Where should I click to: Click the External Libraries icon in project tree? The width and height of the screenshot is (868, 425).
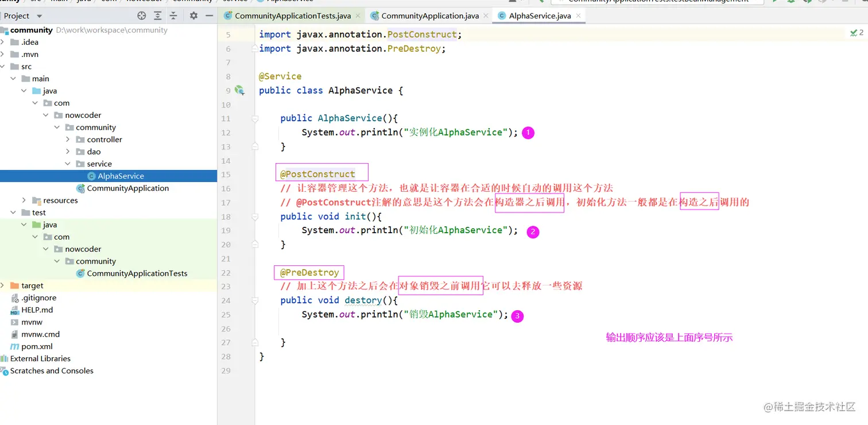(x=4, y=358)
